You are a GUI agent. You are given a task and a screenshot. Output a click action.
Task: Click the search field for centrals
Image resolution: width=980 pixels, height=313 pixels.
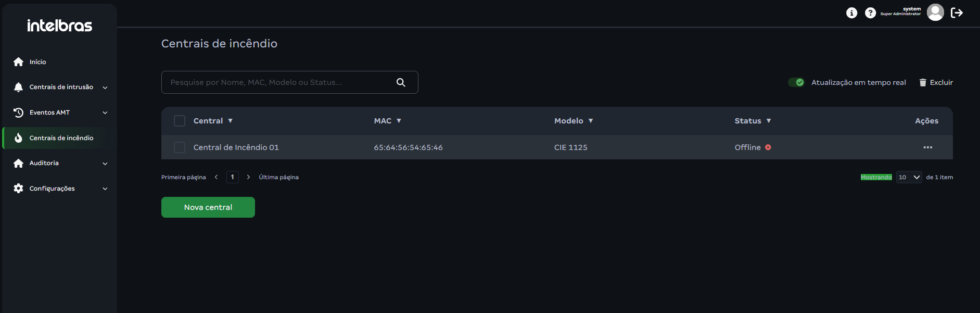pyautogui.click(x=278, y=82)
